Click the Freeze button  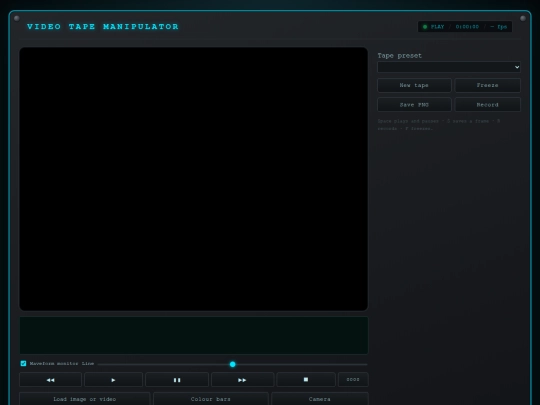coord(488,85)
